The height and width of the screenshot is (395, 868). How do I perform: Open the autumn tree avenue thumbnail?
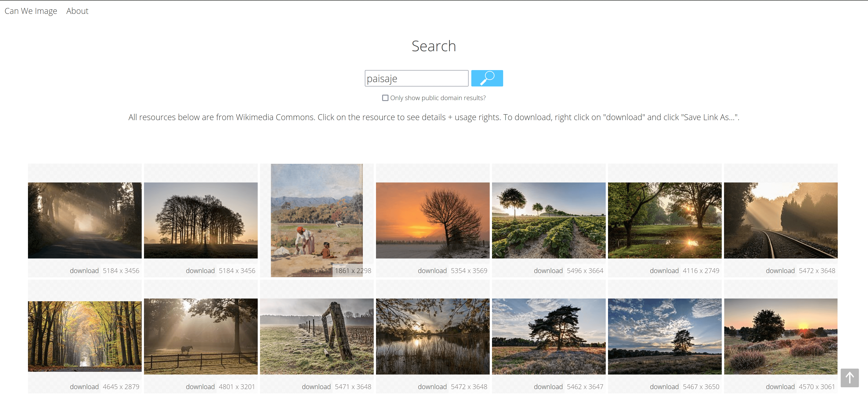(x=85, y=336)
